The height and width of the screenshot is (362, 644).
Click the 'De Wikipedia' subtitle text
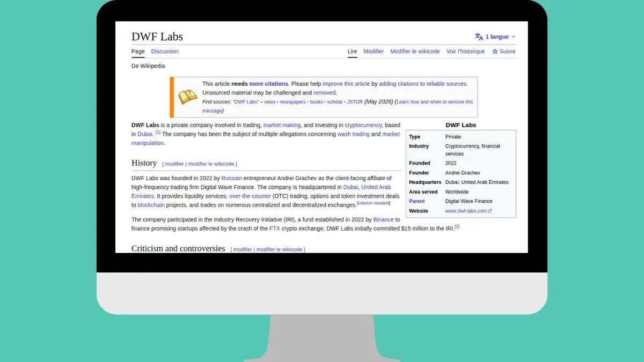(148, 66)
